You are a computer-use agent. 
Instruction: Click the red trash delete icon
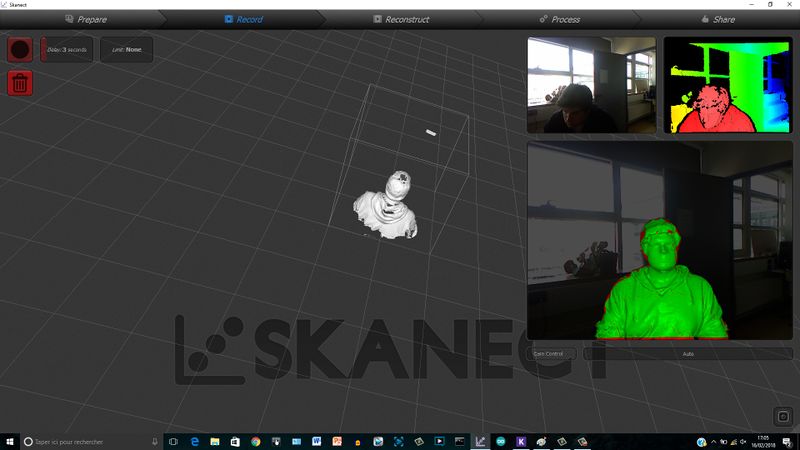[20, 83]
